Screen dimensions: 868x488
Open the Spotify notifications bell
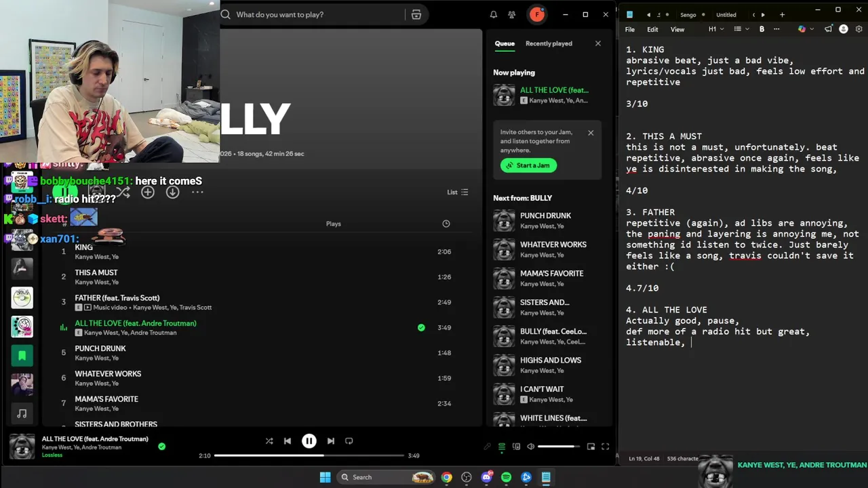tap(494, 14)
